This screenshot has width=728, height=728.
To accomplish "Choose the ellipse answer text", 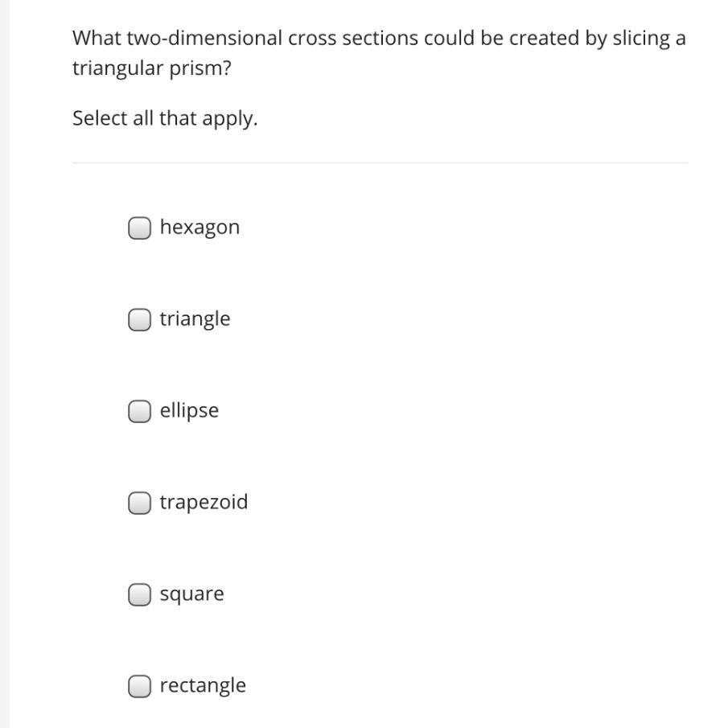I will click(x=189, y=410).
